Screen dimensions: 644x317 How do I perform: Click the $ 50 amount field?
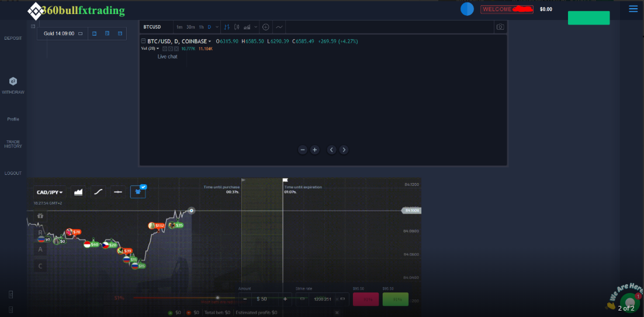(262, 299)
